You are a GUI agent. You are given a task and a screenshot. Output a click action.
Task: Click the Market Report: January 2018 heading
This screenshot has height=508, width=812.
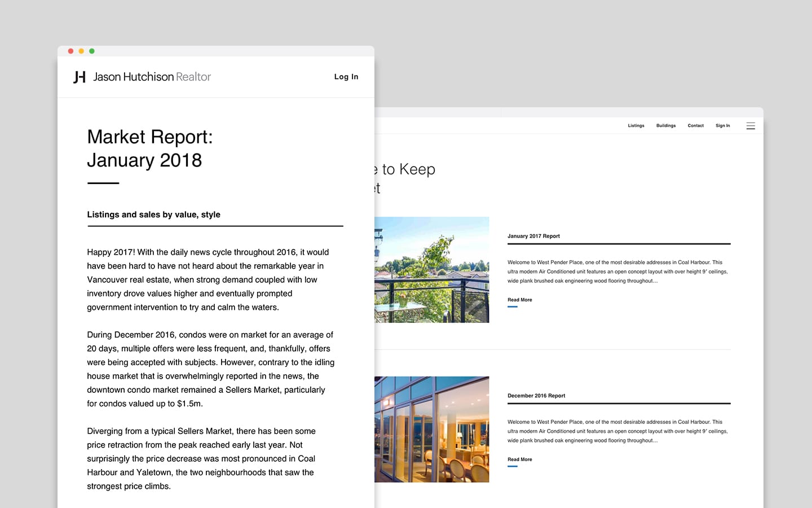(x=150, y=148)
